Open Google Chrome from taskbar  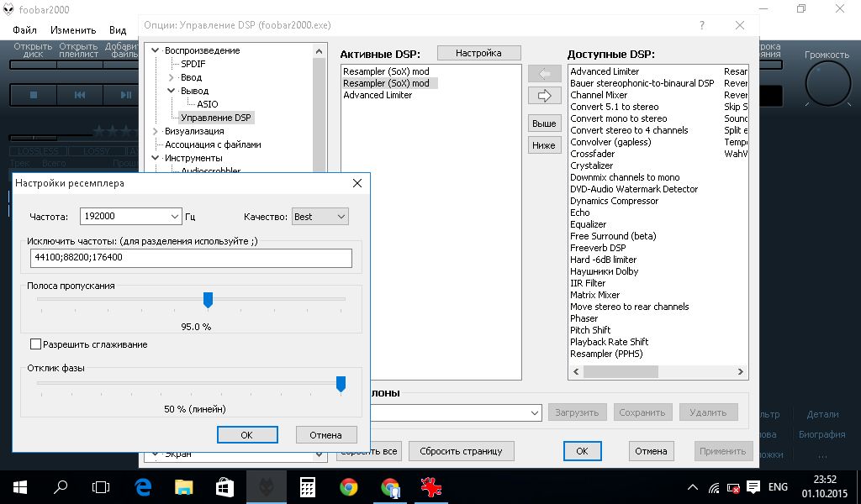pyautogui.click(x=349, y=487)
